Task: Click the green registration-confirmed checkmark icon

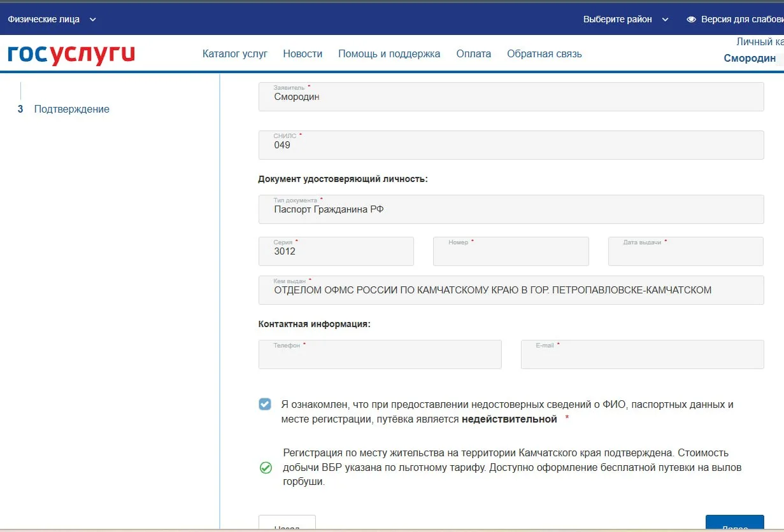Action: click(266, 468)
